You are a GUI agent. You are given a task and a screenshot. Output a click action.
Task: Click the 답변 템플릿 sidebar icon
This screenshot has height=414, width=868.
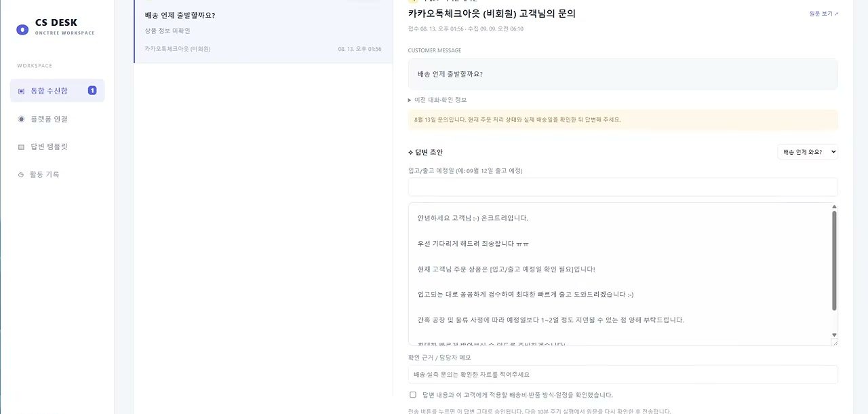(x=21, y=147)
